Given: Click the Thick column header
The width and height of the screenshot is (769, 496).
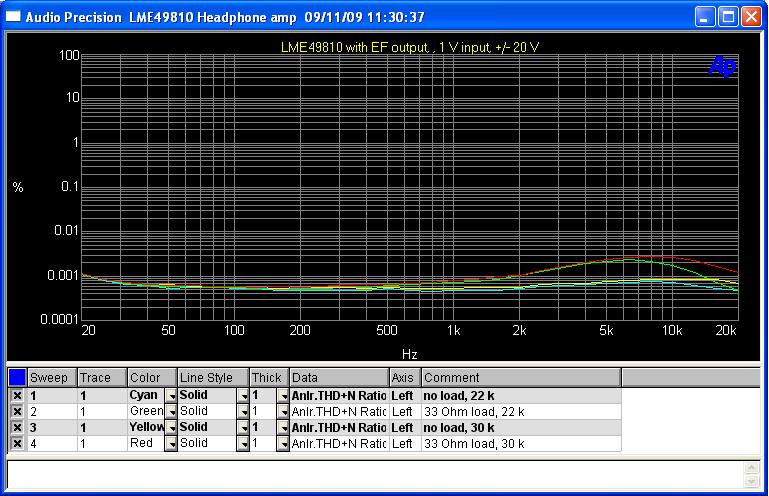Looking at the screenshot, I should coord(269,378).
